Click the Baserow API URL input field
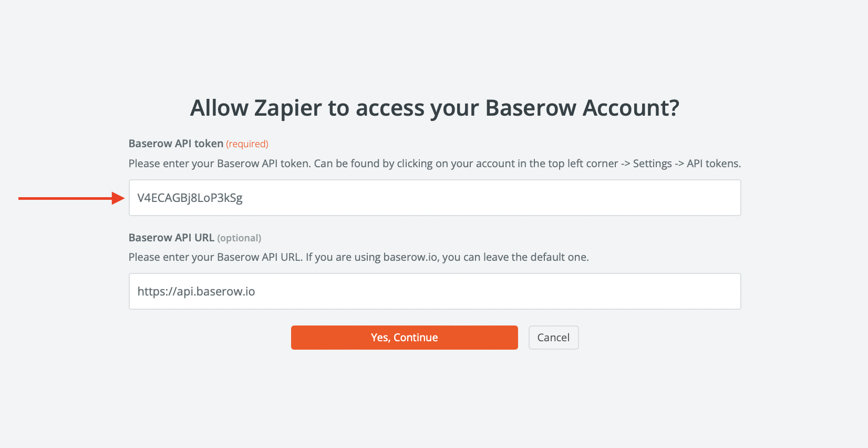Viewport: 868px width, 448px height. [435, 291]
